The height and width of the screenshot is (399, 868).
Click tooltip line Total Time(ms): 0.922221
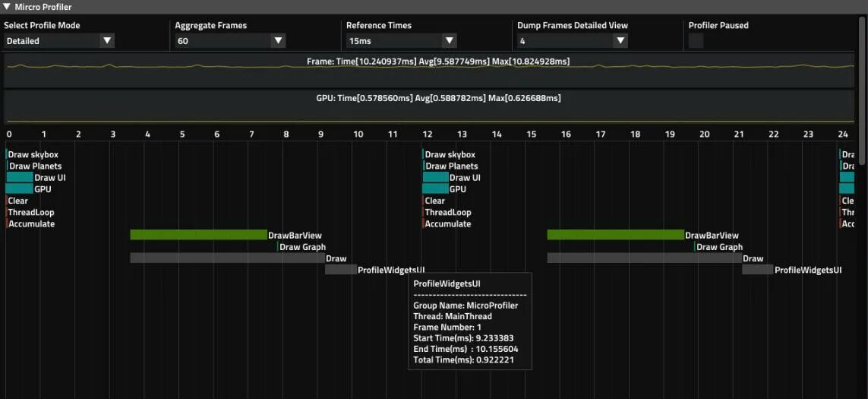pos(465,360)
